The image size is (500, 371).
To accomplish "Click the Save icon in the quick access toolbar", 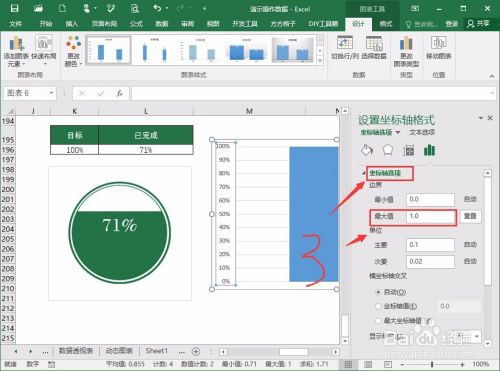I will point(14,8).
